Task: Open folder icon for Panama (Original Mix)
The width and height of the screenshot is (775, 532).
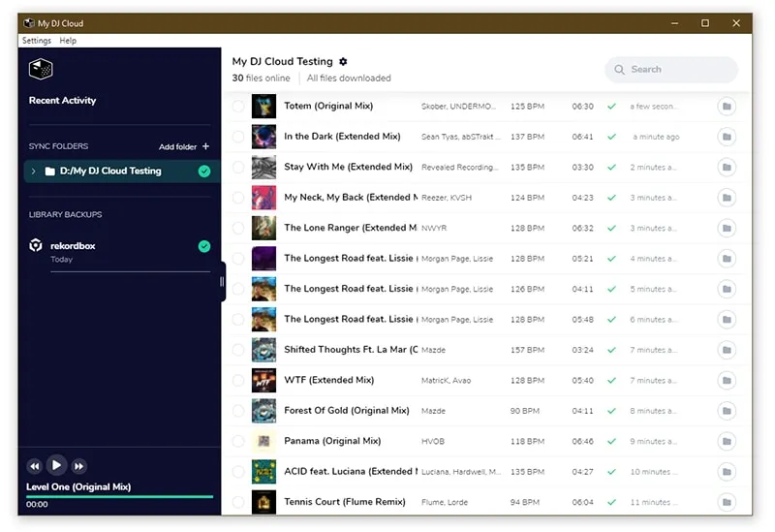Action: coord(726,442)
